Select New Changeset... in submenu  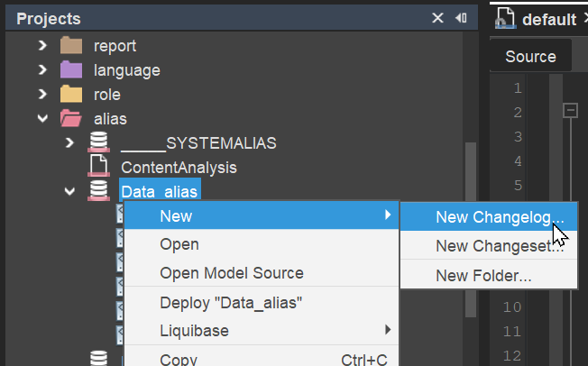489,245
